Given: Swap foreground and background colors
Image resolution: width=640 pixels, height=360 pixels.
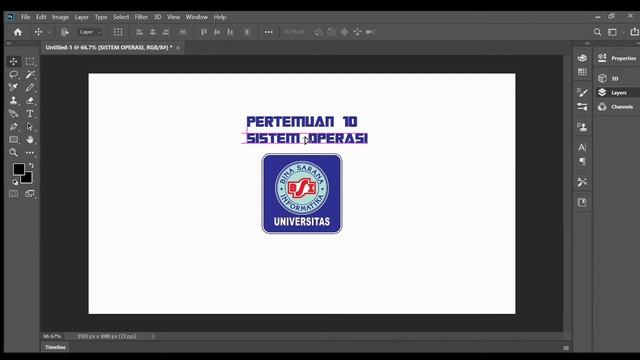Looking at the screenshot, I should click(x=31, y=165).
